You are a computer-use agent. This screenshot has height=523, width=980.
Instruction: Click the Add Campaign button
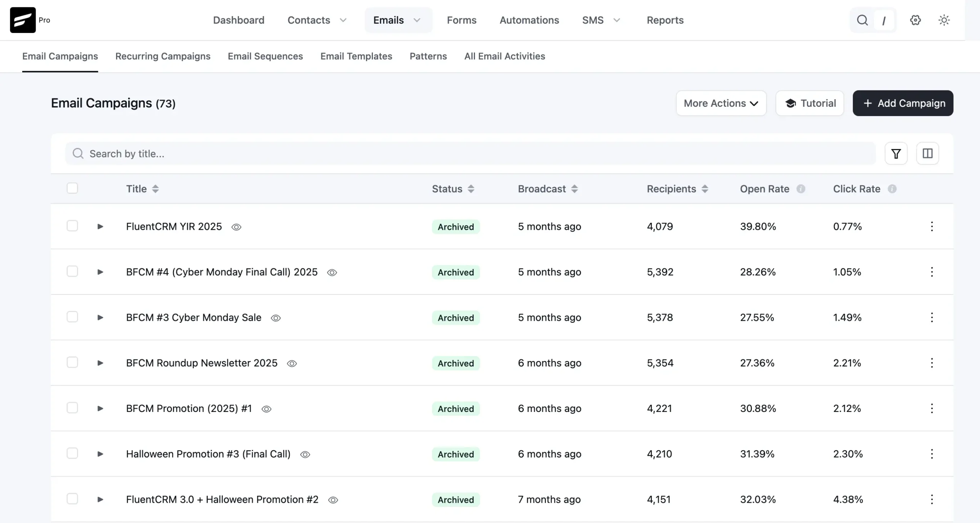[x=903, y=103]
